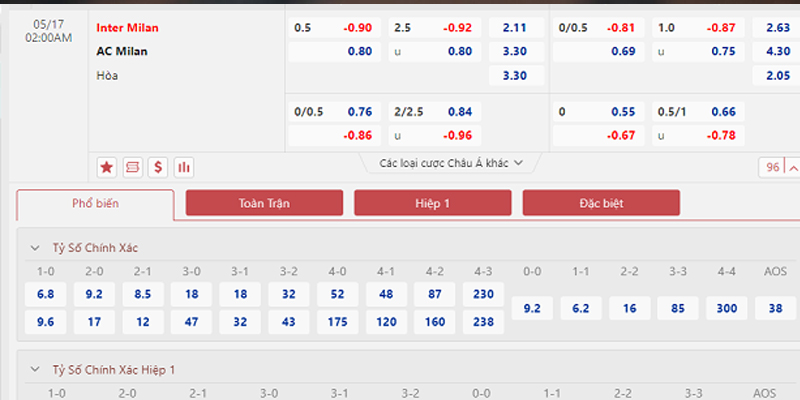Choose first-half 0/0.5 handicap -0.81 odds
Screen dimensions: 800x400
[598, 28]
